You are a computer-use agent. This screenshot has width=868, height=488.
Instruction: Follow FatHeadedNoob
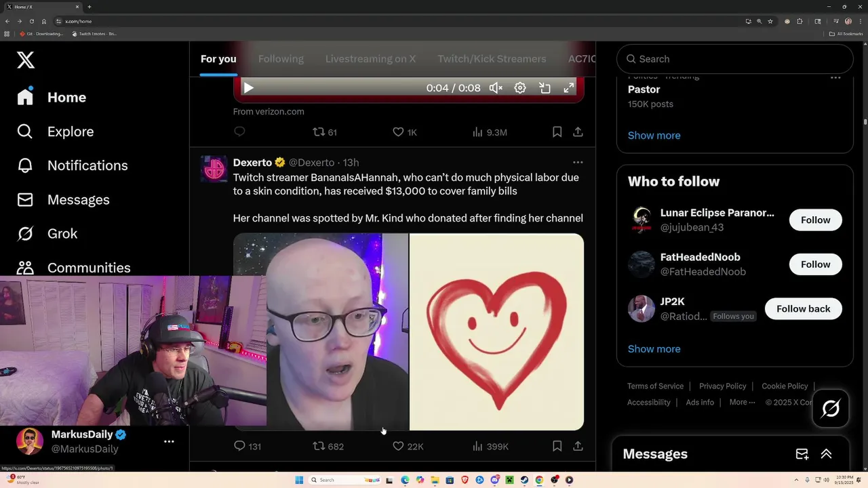point(815,264)
